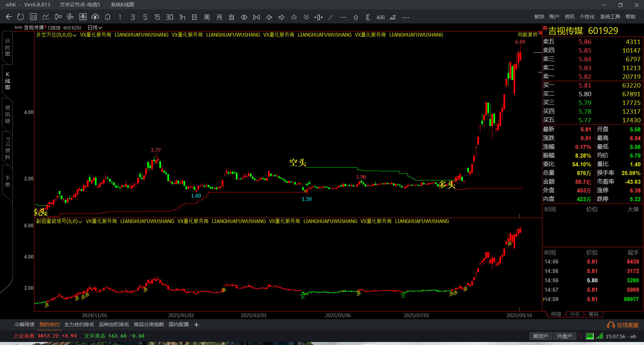Viewport: 644px width, 345px height.
Task: Click the refresh icon in toolbar
Action: point(20,17)
